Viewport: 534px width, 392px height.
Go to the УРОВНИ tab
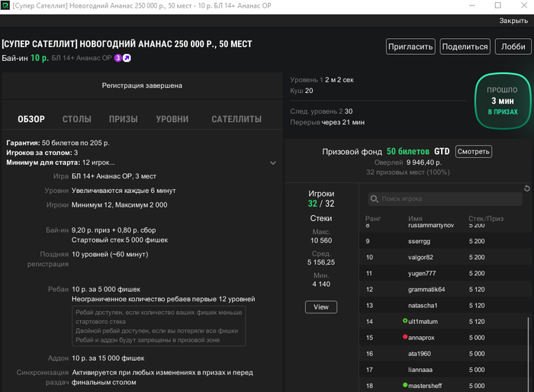tap(172, 119)
